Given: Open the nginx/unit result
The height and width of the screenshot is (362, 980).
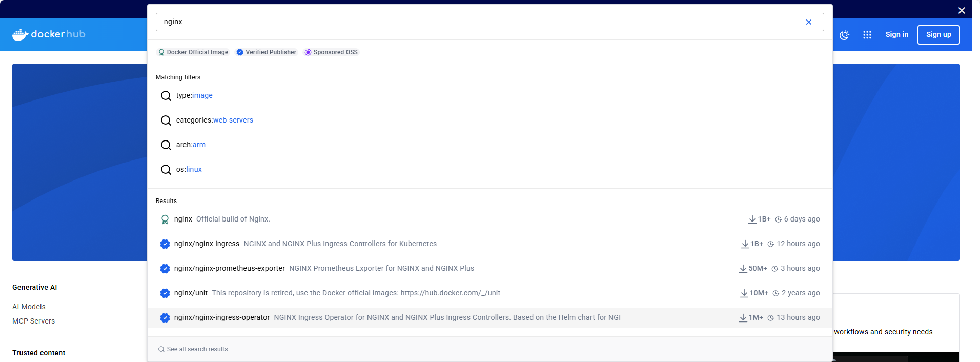Looking at the screenshot, I should [489, 293].
